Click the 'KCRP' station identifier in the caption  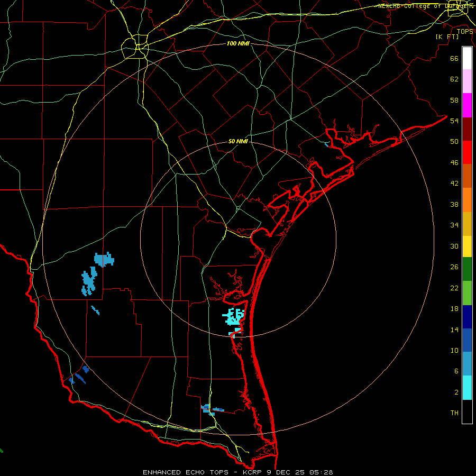point(253,472)
